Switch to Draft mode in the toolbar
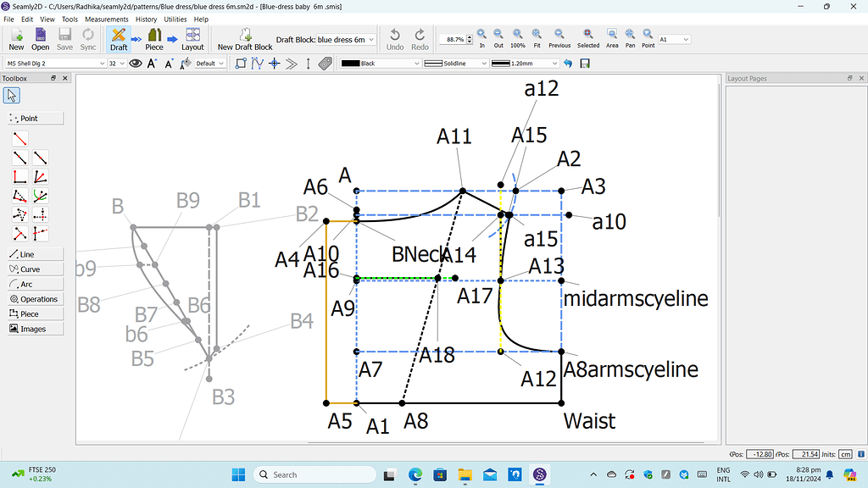The width and height of the screenshot is (868, 488). [118, 37]
